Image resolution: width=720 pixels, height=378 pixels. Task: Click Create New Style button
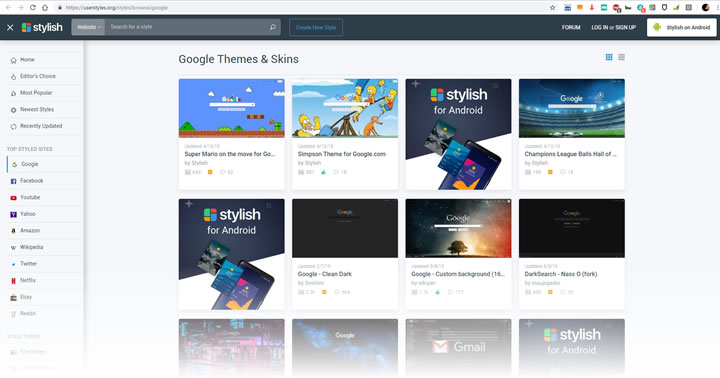pos(316,28)
